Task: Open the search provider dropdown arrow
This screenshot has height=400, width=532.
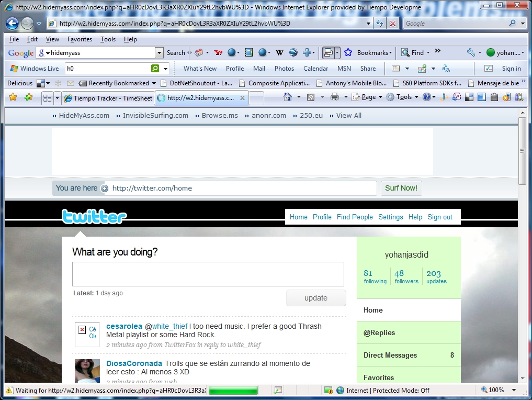Action: [x=523, y=24]
